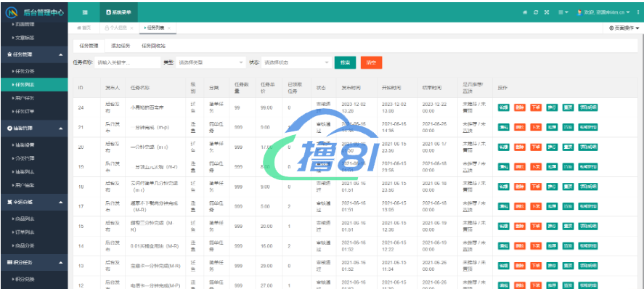This screenshot has width=644, height=289.
Task: Switch to the 个人信息 tab
Action: 116,28
